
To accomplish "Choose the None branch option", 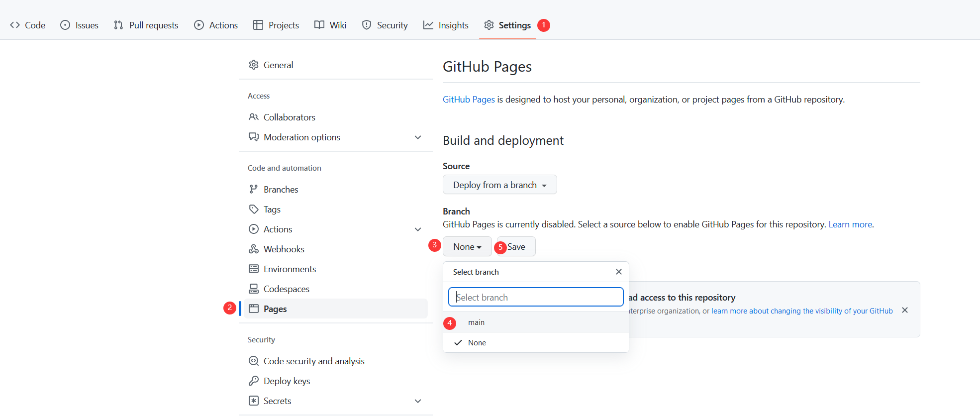I will pyautogui.click(x=536, y=342).
